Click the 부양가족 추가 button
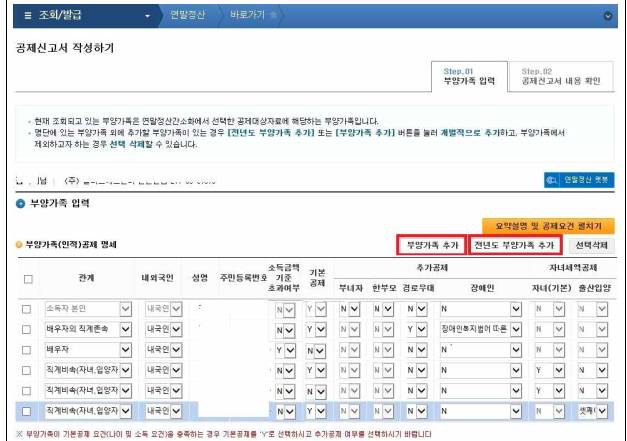 click(x=432, y=245)
